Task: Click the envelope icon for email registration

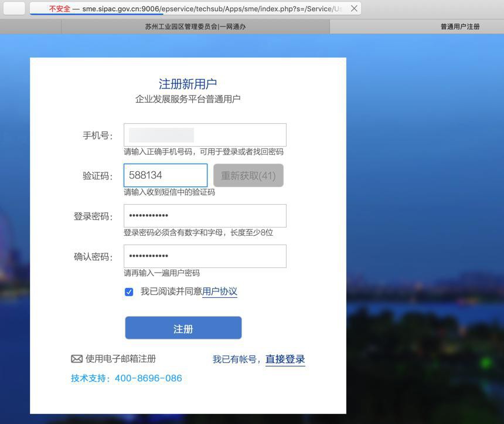Action: point(77,359)
